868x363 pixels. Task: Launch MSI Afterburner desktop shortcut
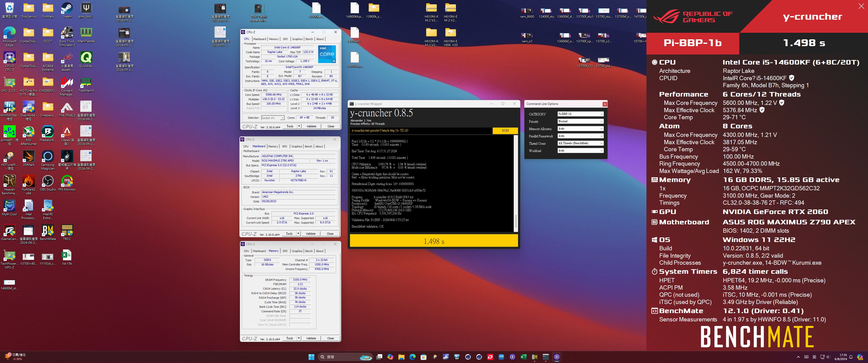[x=29, y=135]
